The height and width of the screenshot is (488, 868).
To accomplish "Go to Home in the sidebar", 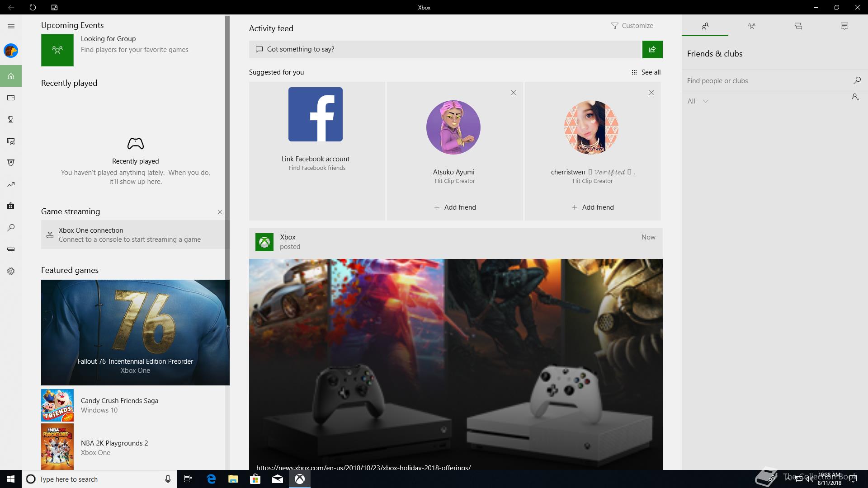I will click(x=11, y=76).
